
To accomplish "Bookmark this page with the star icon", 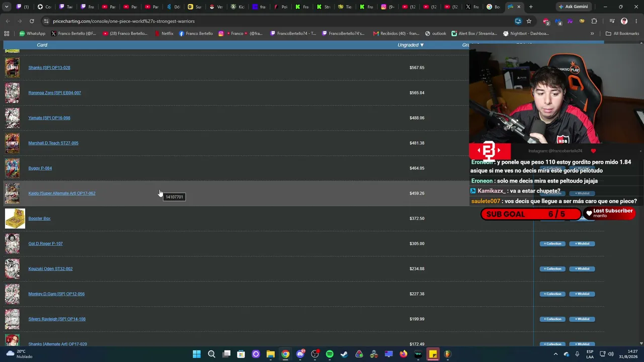I will [529, 21].
